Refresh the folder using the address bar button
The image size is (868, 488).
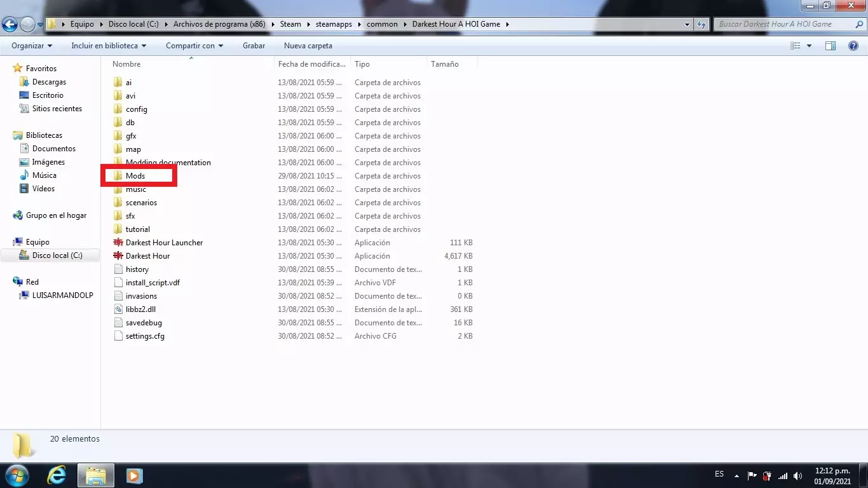pyautogui.click(x=702, y=24)
